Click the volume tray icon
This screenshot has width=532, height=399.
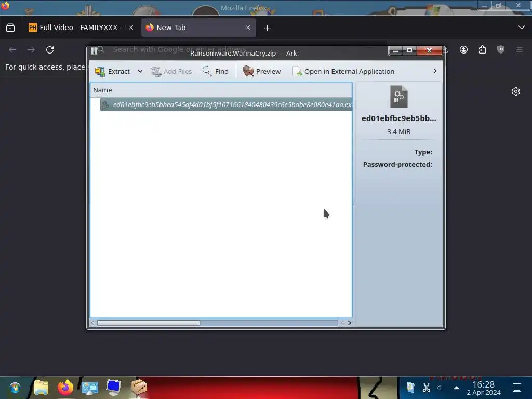440,388
